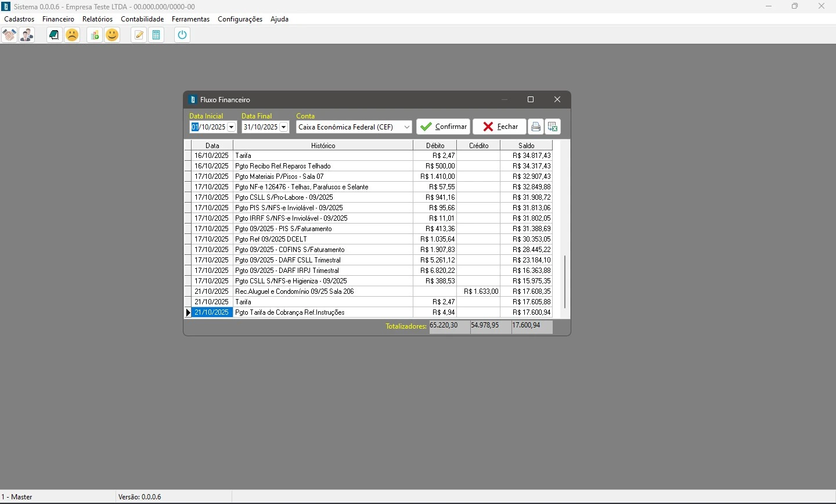Screen dimensions: 836x504
Task: Open the Data Inicial calendar dropdown
Action: [232, 127]
